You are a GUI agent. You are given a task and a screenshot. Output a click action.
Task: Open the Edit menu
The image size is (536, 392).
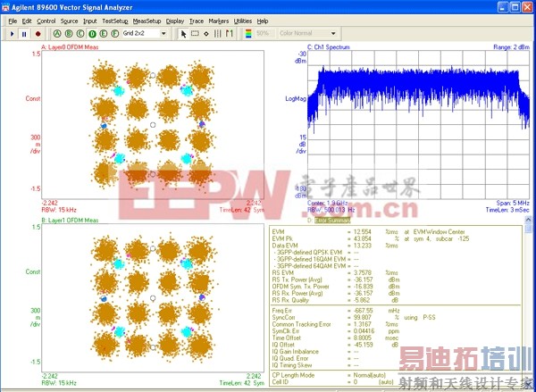tap(27, 21)
